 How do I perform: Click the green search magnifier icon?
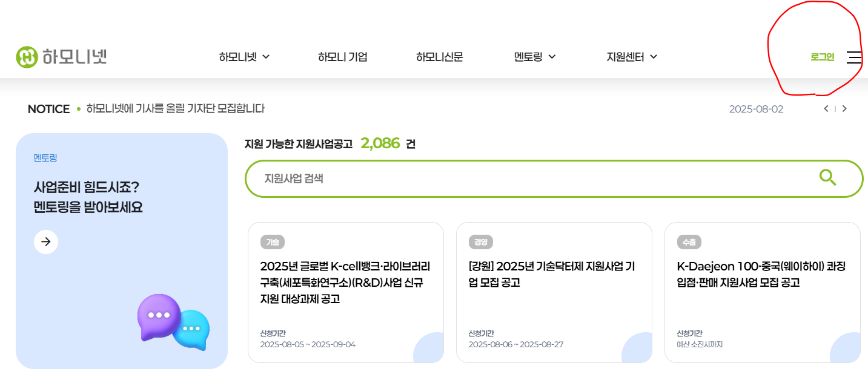click(827, 178)
